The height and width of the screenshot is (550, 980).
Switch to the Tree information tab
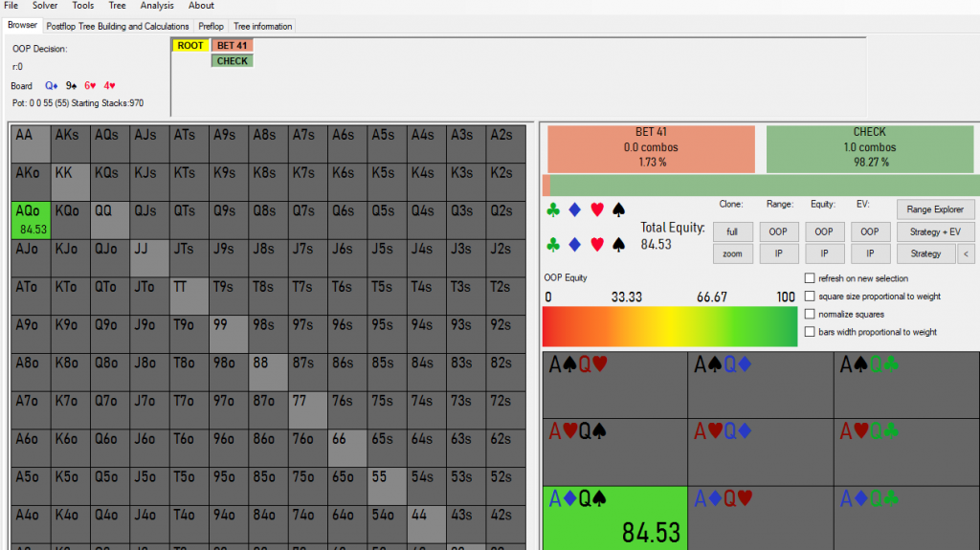click(262, 26)
